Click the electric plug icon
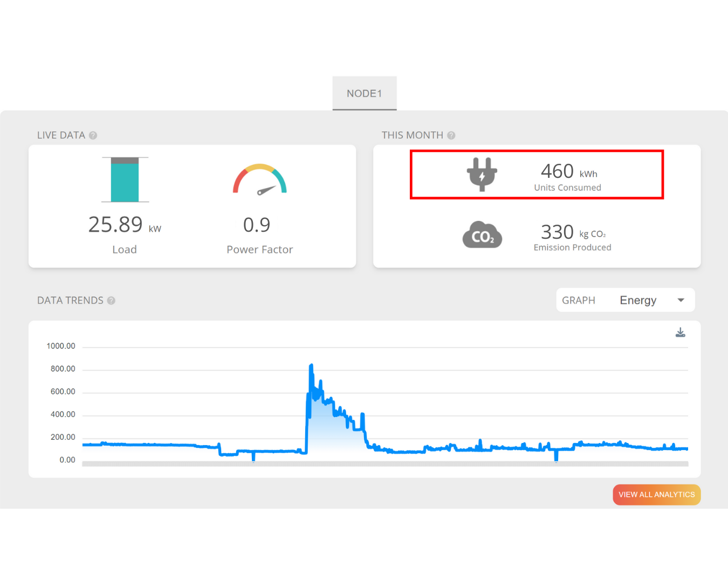Viewport: 728px width, 582px height. (482, 174)
